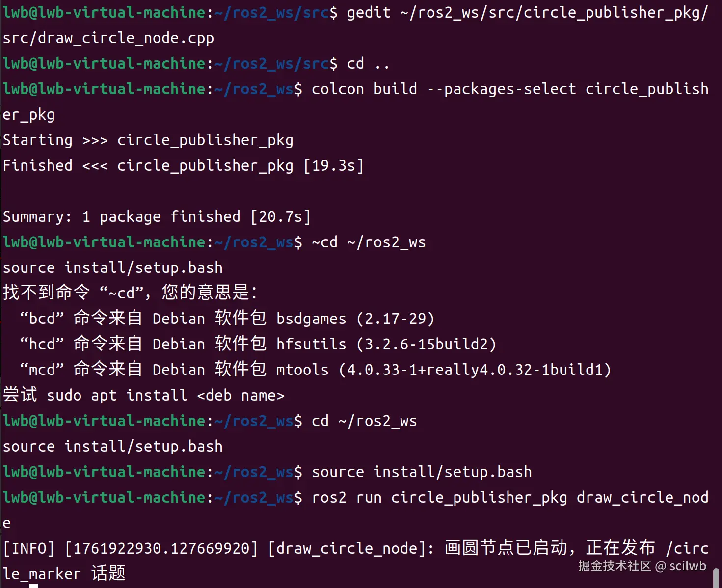This screenshot has height=588, width=722.
Task: Click the 'gedit' command on the first line
Action: pos(369,12)
